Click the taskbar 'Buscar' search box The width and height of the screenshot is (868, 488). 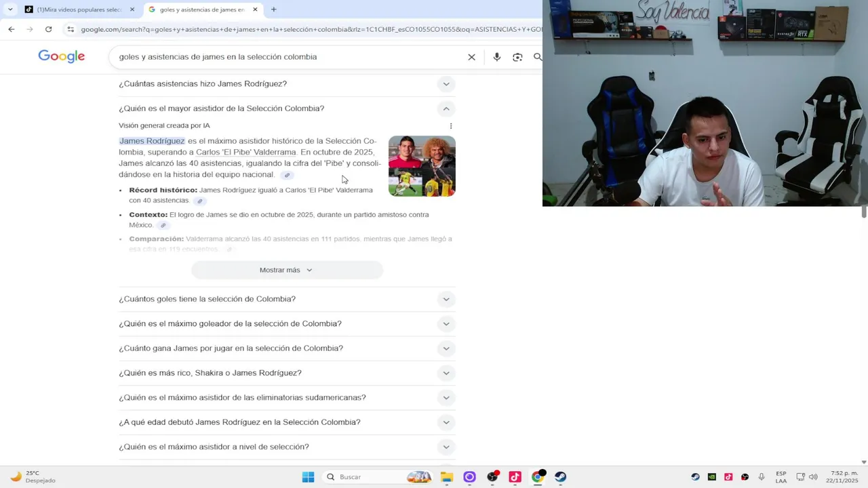pyautogui.click(x=377, y=477)
